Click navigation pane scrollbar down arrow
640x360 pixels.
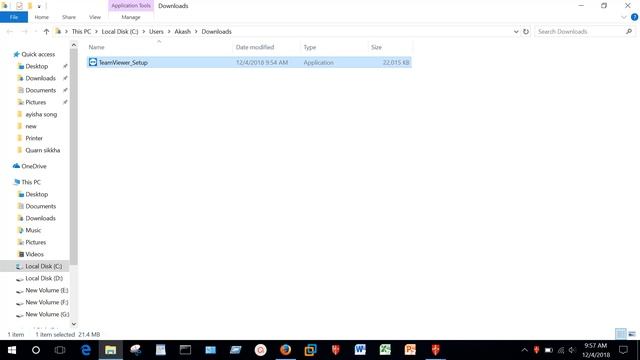click(74, 324)
